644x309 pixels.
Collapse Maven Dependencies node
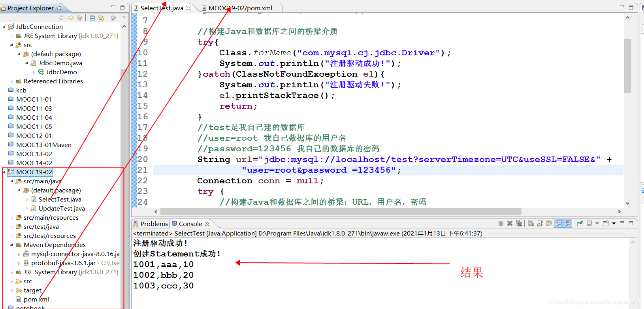click(x=11, y=245)
